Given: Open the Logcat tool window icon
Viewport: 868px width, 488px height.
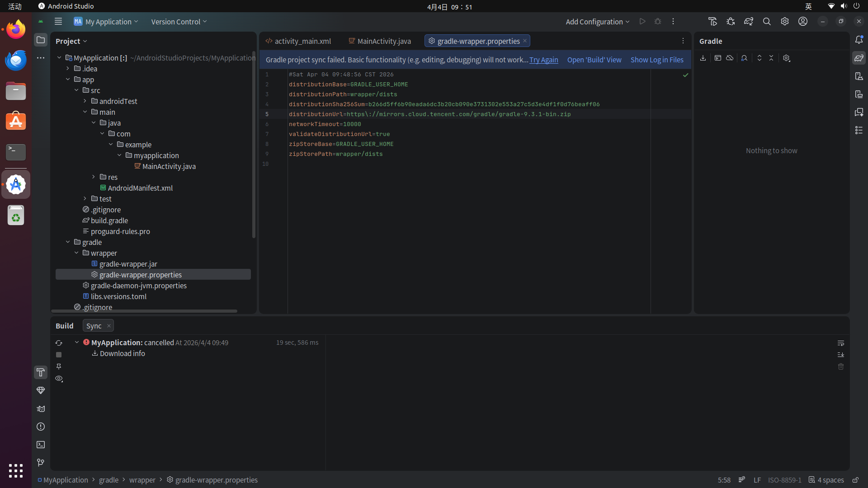Looking at the screenshot, I should [41, 408].
